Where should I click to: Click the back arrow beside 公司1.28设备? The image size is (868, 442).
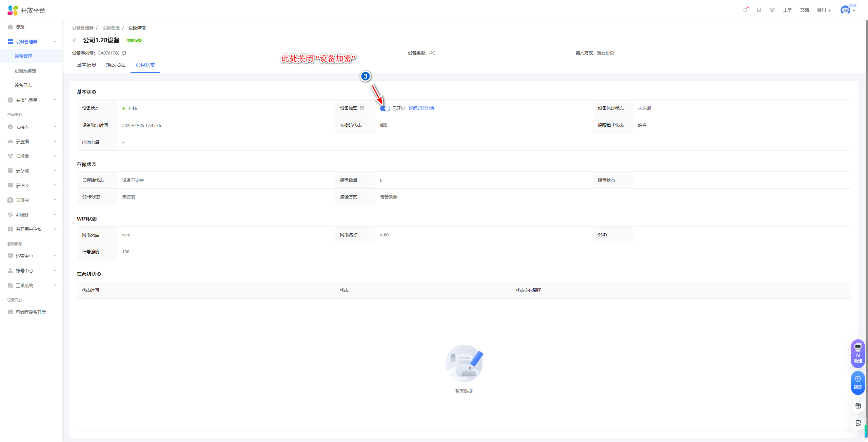point(75,40)
